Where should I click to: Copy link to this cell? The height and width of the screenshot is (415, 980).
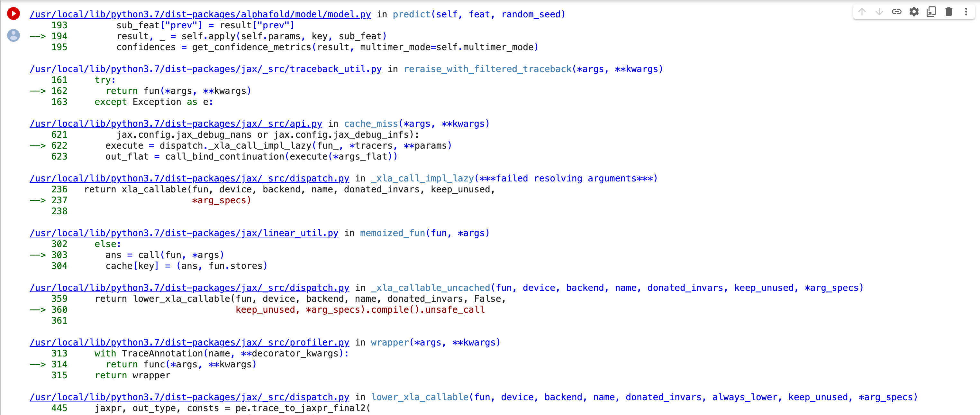(x=897, y=12)
